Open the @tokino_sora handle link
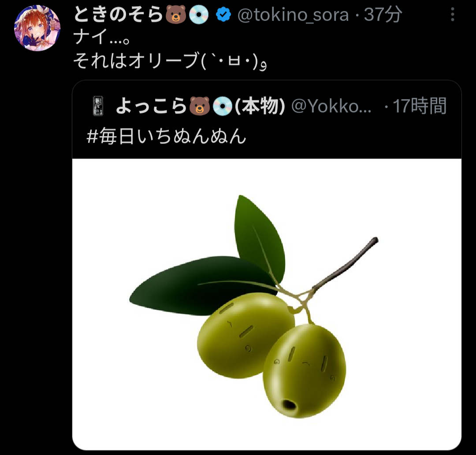Viewport: 476px width, 455px height. point(293,15)
